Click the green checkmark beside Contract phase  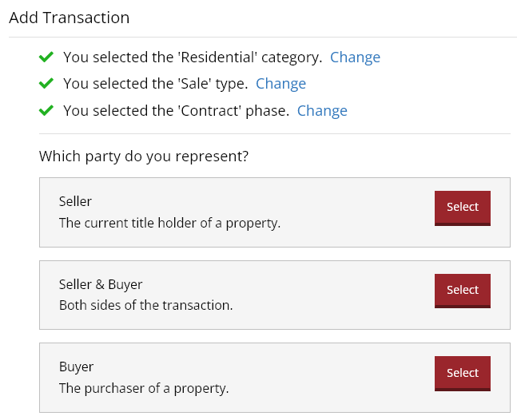coord(46,110)
